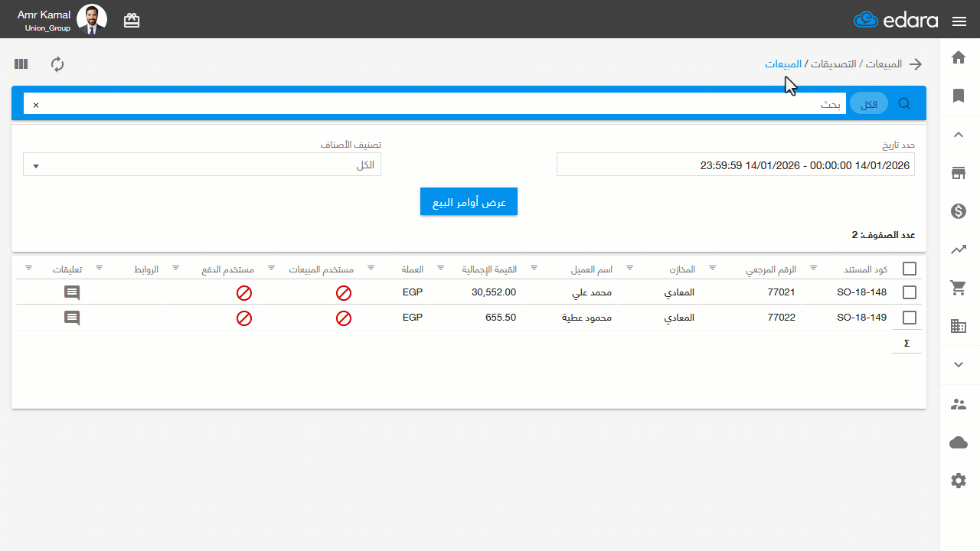Open comments for order SO-18-149
This screenshot has width=980, height=551.
(72, 318)
